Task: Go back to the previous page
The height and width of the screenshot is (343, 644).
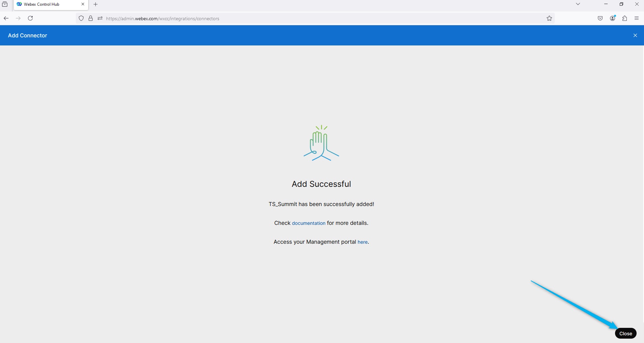Action: (6, 18)
